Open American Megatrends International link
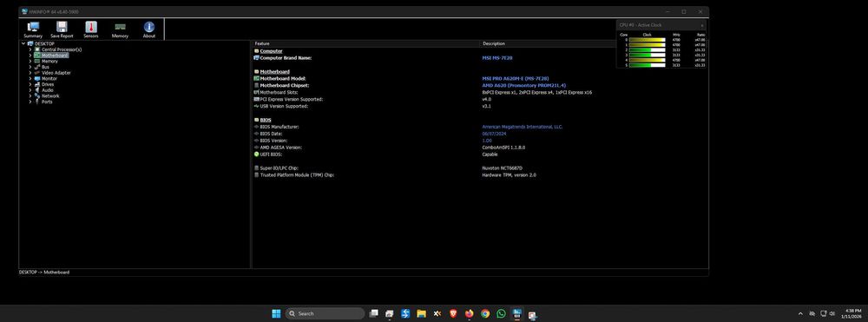 [x=522, y=128]
